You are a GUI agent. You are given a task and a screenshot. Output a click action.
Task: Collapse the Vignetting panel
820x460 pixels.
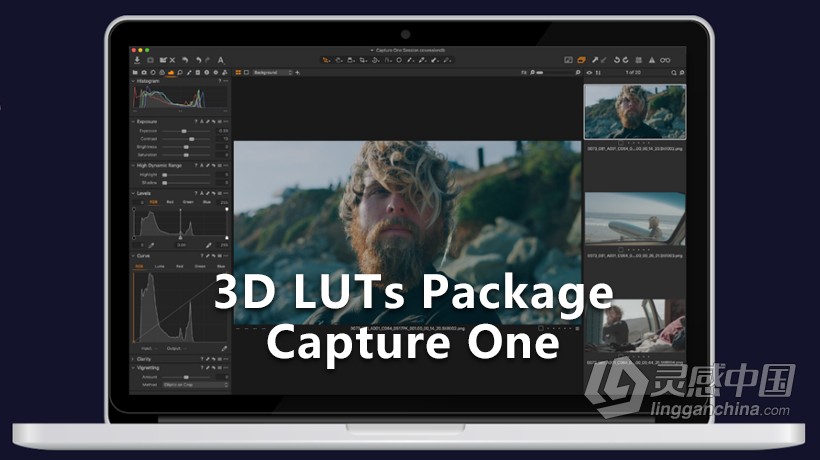pos(133,368)
